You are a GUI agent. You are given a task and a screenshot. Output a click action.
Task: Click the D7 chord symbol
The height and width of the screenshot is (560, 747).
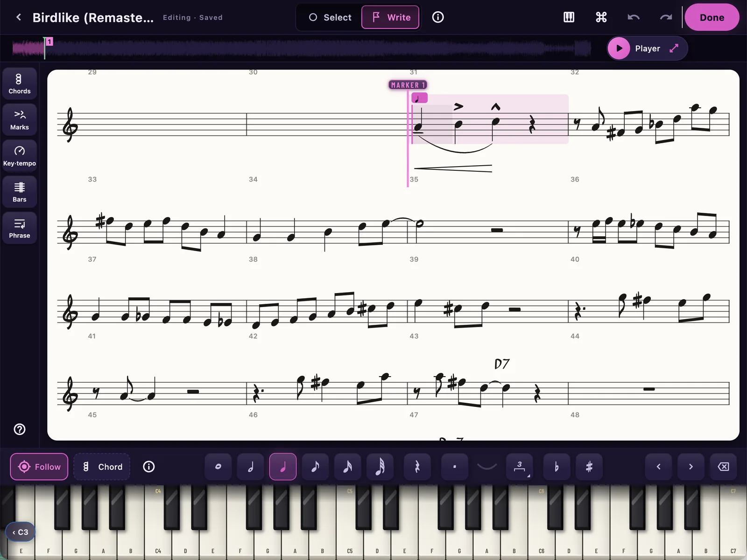click(x=502, y=364)
